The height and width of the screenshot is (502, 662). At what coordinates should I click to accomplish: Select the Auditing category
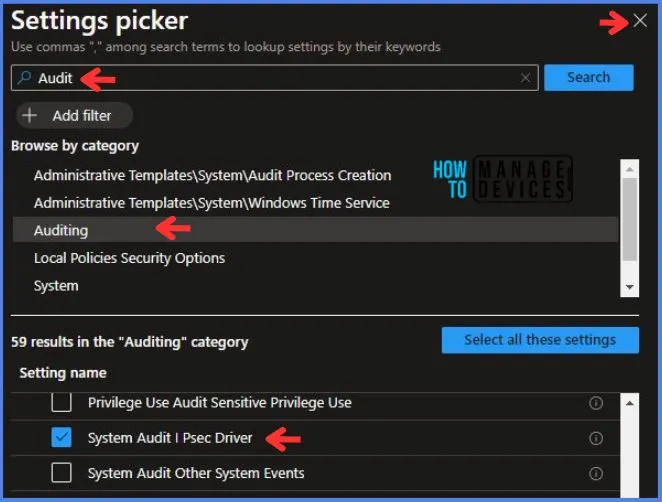[x=315, y=230]
